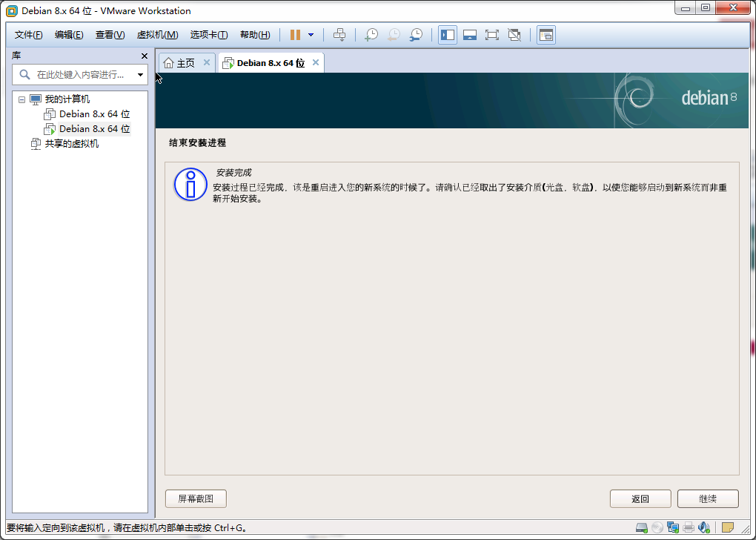Click the CD/DVD drive status icon
Image resolution: width=756 pixels, height=540 pixels.
tap(657, 528)
